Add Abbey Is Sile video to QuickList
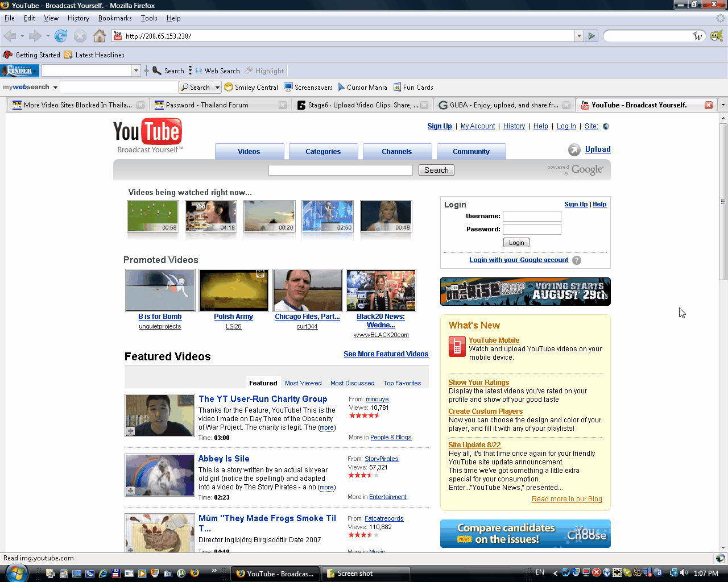The width and height of the screenshot is (728, 582). (130, 490)
